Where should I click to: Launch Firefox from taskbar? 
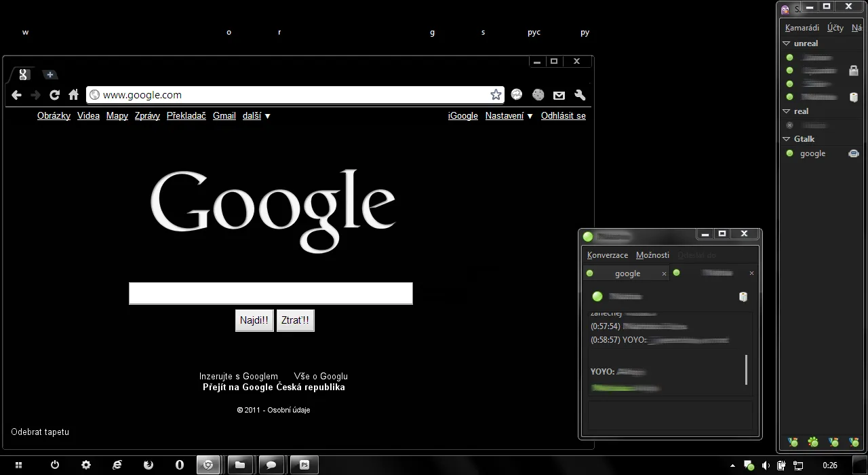tap(149, 465)
